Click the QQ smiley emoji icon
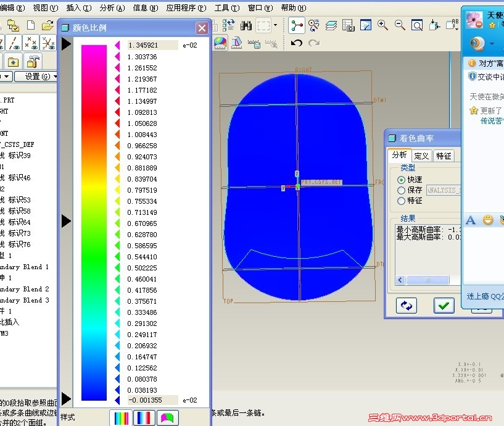This screenshot has height=426, width=504. (488, 220)
